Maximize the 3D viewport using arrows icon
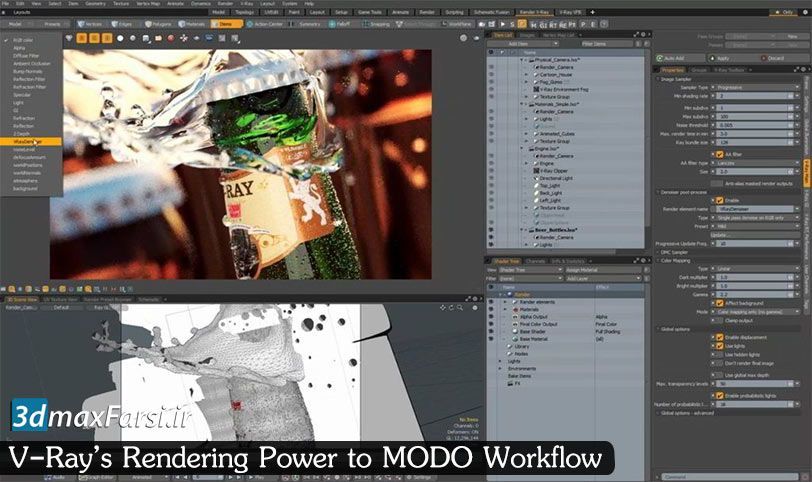812x482 pixels. 468,299
